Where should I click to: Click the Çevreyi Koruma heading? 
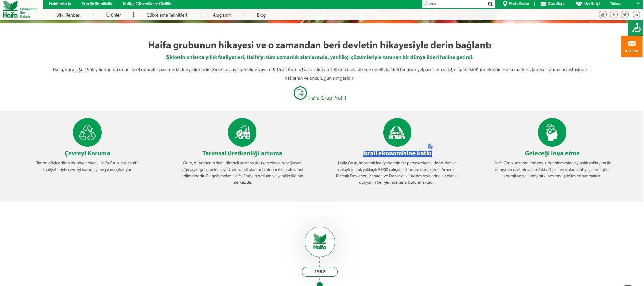click(87, 153)
